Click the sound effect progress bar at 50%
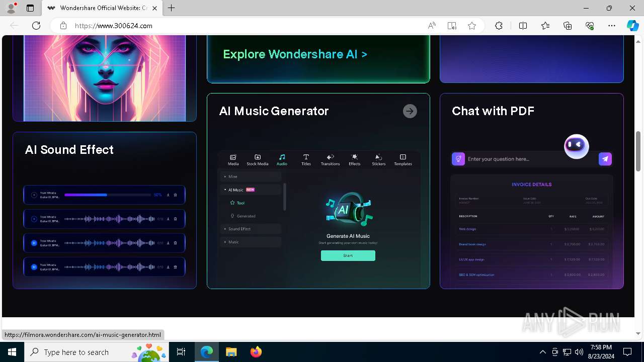 coord(108,195)
